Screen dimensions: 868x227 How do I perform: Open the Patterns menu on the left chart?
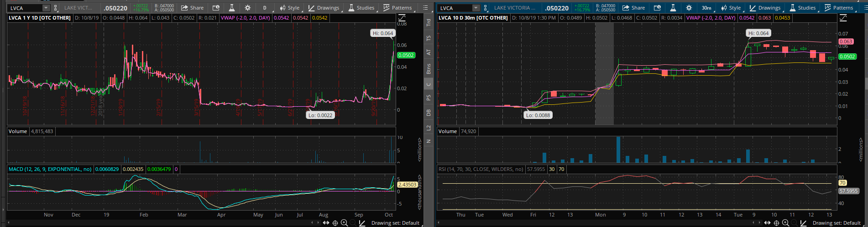coord(397,8)
